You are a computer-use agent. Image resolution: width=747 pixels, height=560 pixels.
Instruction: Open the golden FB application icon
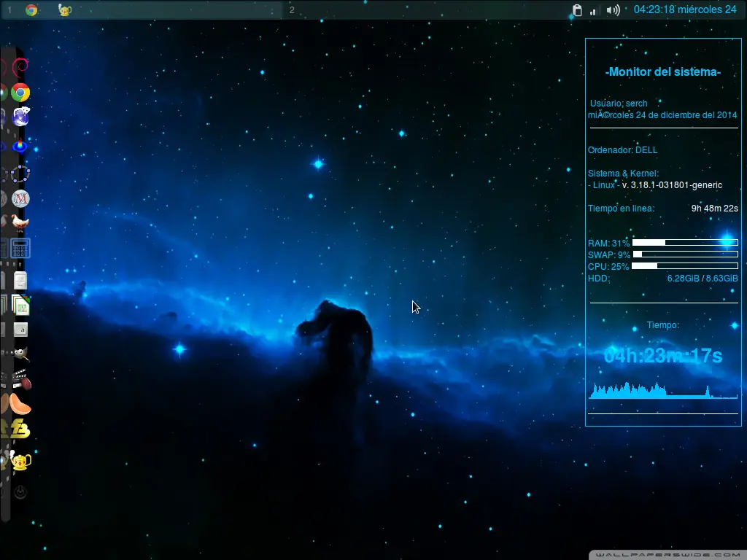20,429
